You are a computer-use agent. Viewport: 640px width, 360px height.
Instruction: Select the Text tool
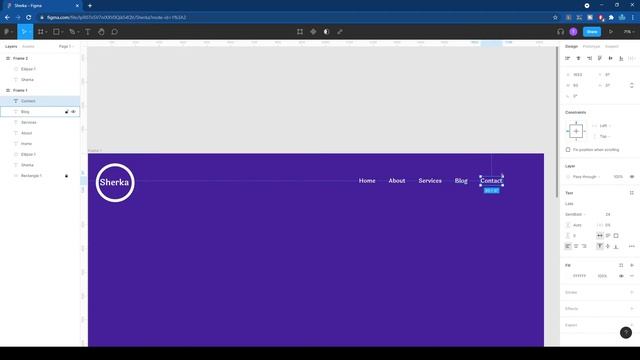click(x=87, y=31)
